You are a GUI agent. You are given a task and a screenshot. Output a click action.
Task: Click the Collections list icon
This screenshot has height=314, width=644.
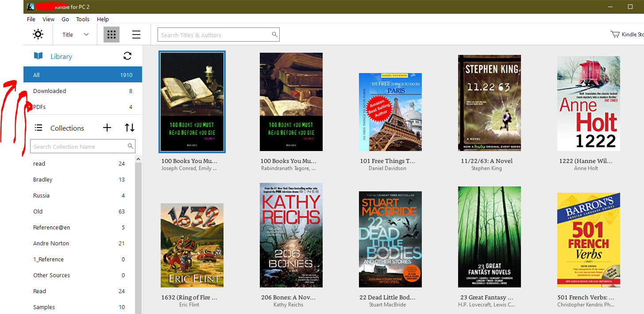tap(38, 128)
